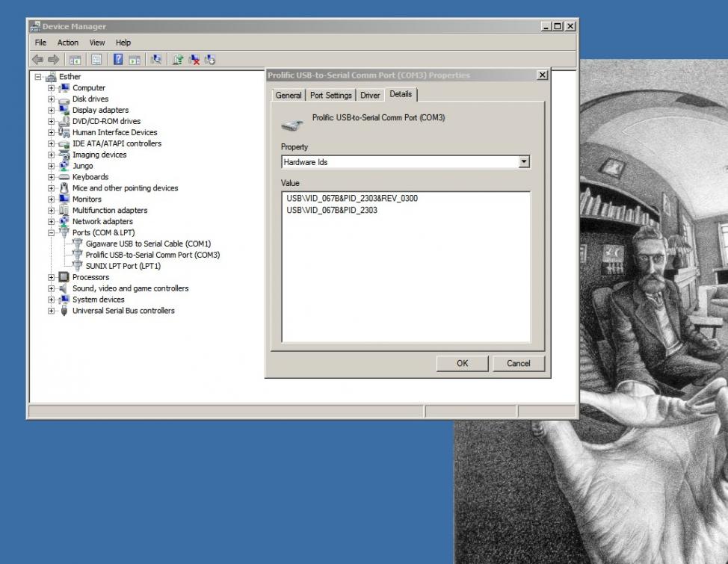
Task: Select value USB\VID_067B&PID_2303 without REV
Action: [332, 210]
